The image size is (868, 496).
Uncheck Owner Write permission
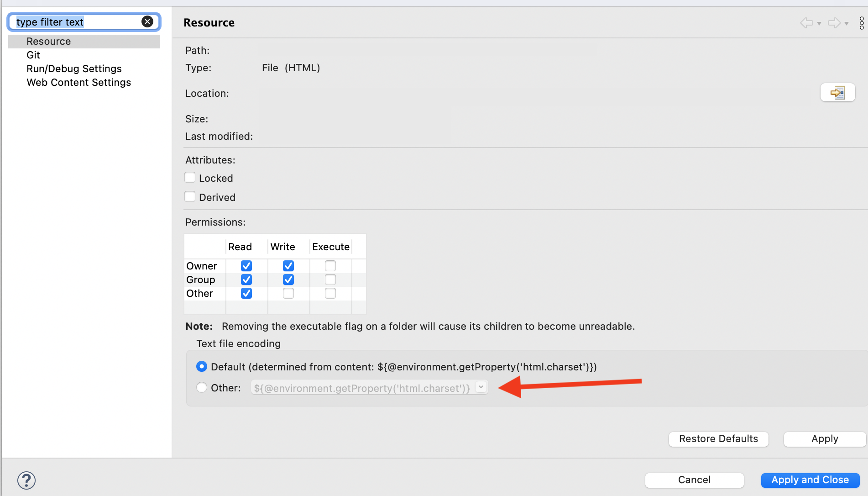pos(288,266)
